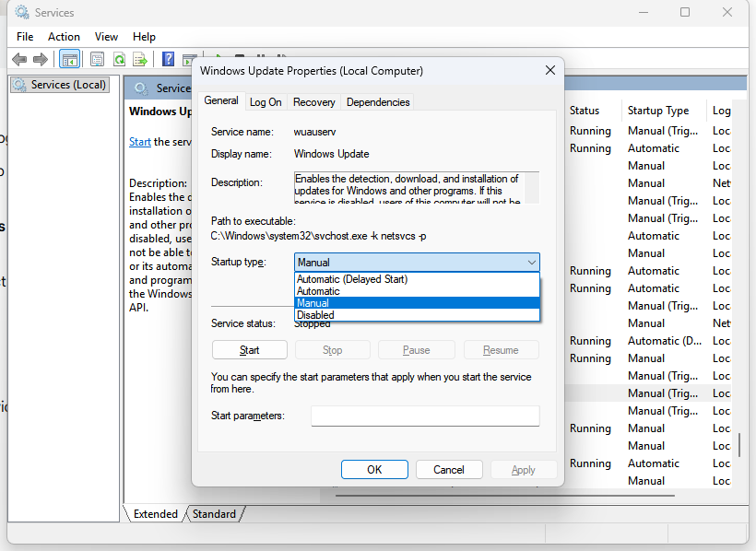Click the blue Help toolbar icon
Screen dimensions: 756x551
(x=169, y=59)
